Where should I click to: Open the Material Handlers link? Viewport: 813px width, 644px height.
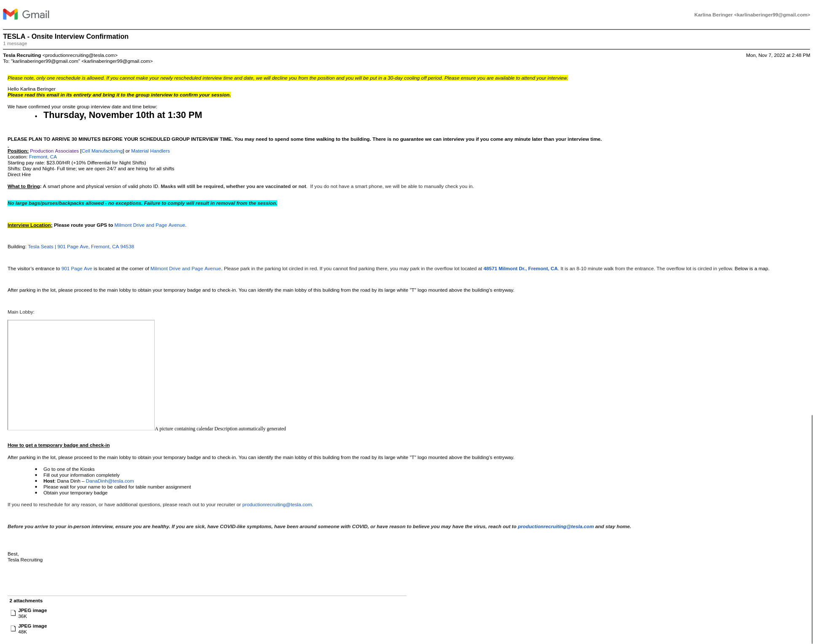pyautogui.click(x=150, y=151)
